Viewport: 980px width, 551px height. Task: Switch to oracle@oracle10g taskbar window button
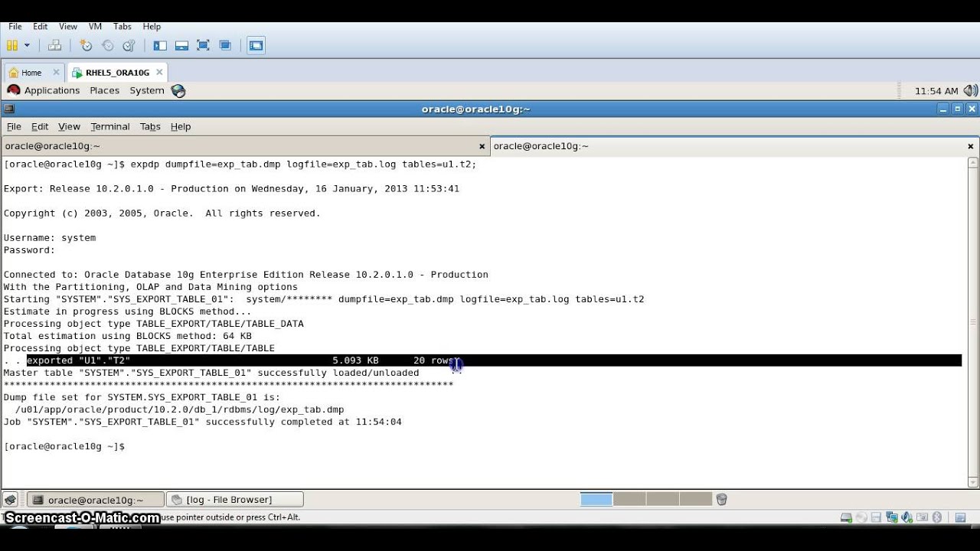(x=96, y=500)
